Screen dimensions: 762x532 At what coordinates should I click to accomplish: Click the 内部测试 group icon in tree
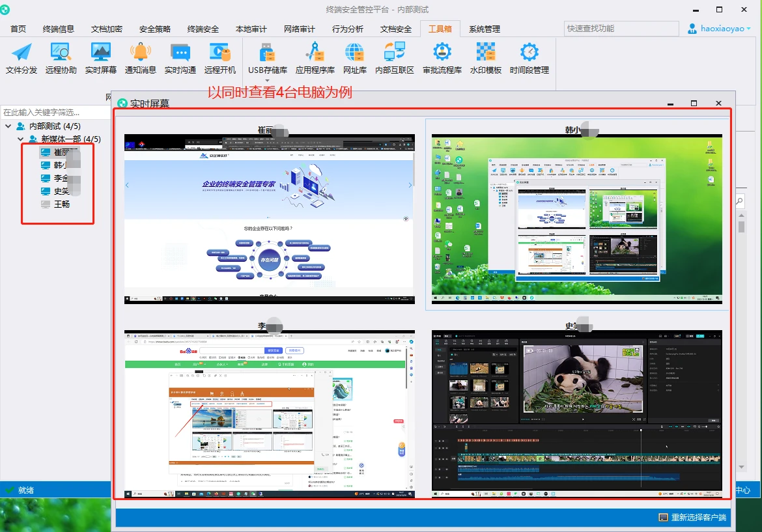tap(21, 126)
